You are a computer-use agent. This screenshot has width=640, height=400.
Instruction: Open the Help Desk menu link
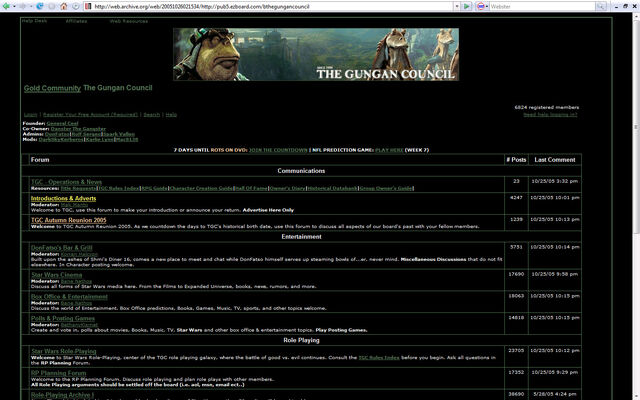coord(34,21)
